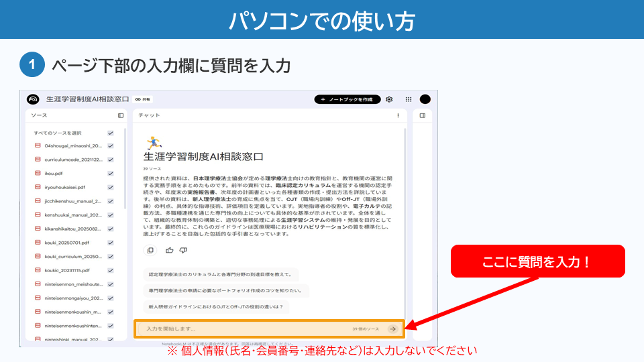Select the iryouhoukaisei.pdf source item

pyautogui.click(x=64, y=187)
